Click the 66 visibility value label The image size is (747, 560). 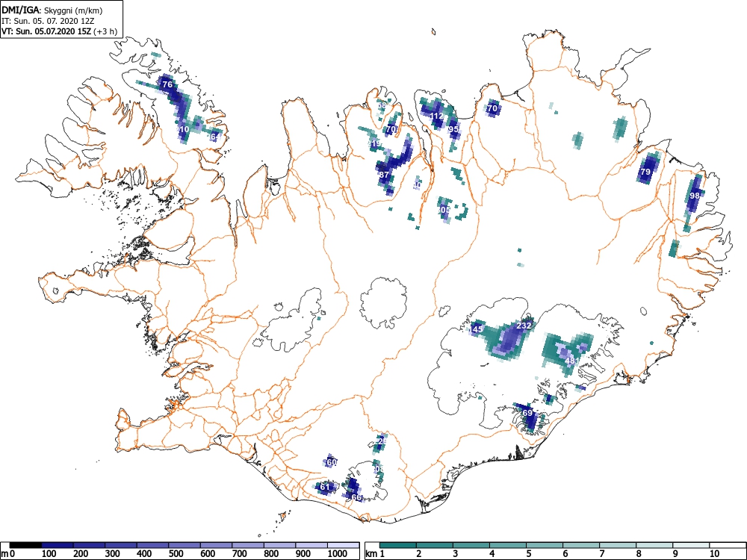coord(356,497)
